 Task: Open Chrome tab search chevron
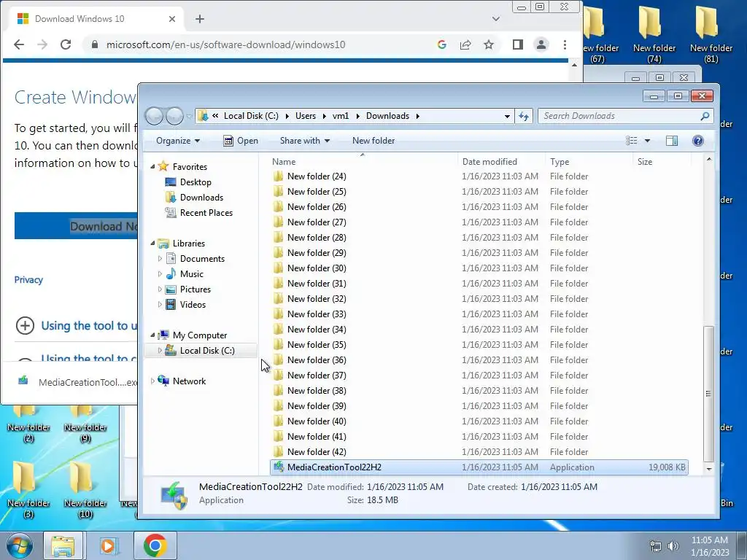tap(496, 19)
